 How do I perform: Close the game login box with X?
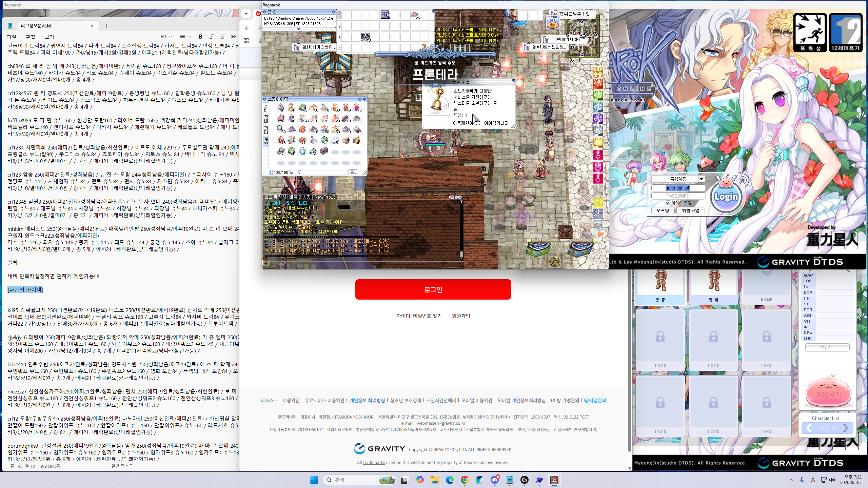tap(743, 180)
